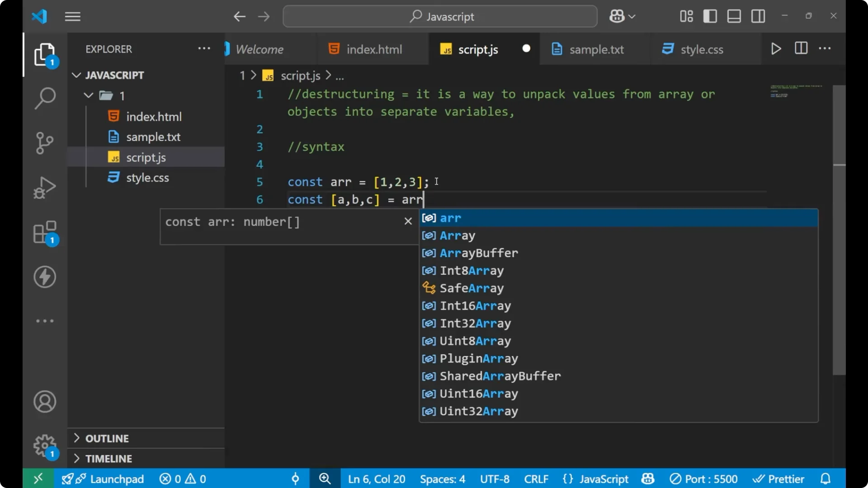This screenshot has height=488, width=868.
Task: Open the Extensions view
Action: pos(45,233)
